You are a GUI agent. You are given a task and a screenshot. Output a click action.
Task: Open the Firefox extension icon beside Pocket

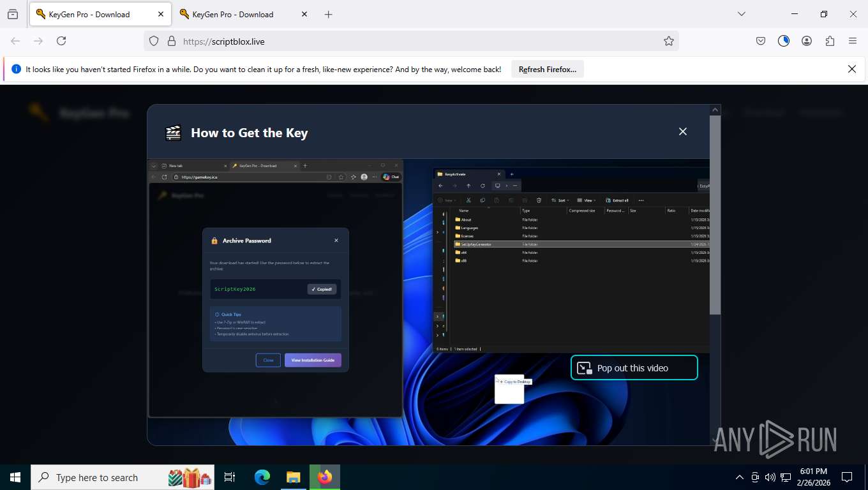(784, 41)
